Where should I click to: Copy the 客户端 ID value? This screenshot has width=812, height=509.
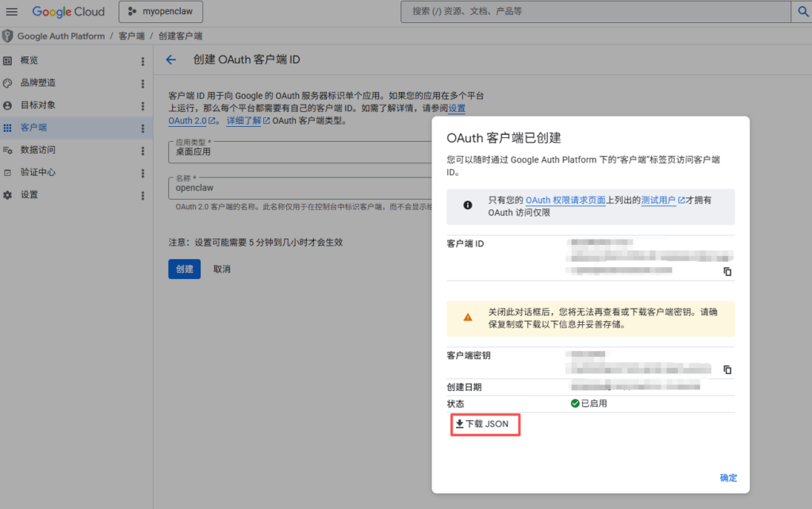click(x=727, y=271)
